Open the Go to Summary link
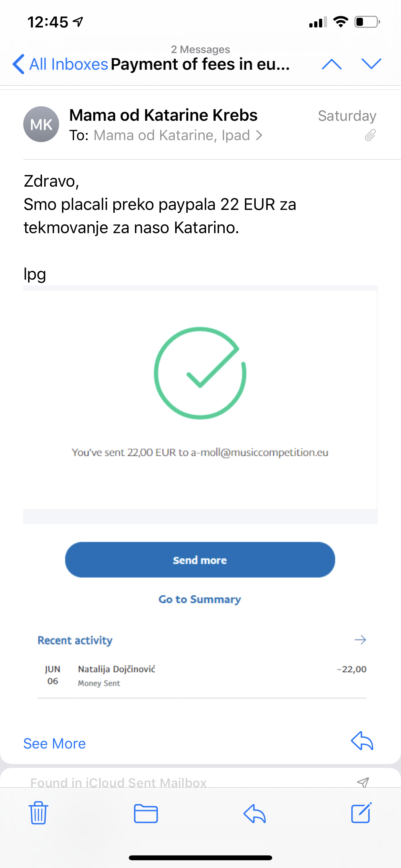Image resolution: width=401 pixels, height=868 pixels. coord(200,599)
